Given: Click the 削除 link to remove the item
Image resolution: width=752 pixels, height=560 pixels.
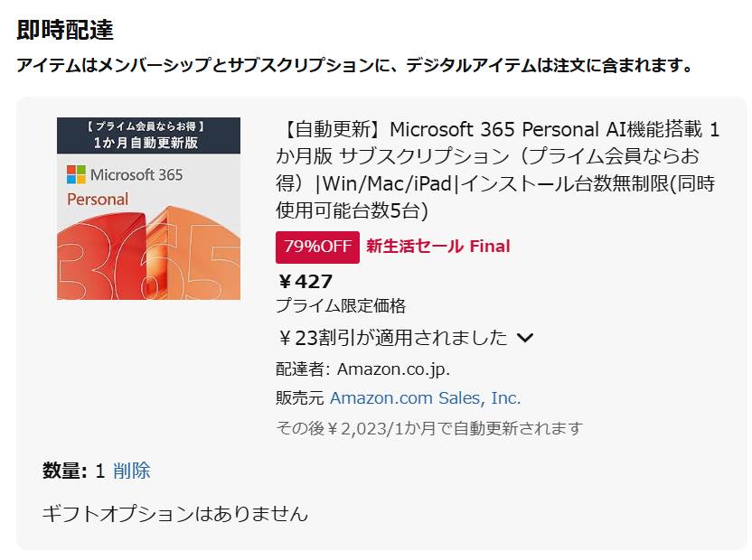Looking at the screenshot, I should (132, 471).
